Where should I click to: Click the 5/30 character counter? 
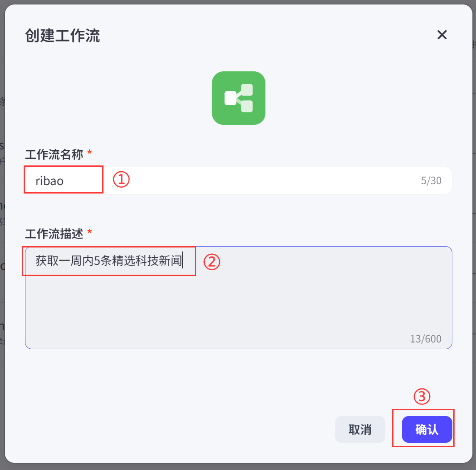431,181
